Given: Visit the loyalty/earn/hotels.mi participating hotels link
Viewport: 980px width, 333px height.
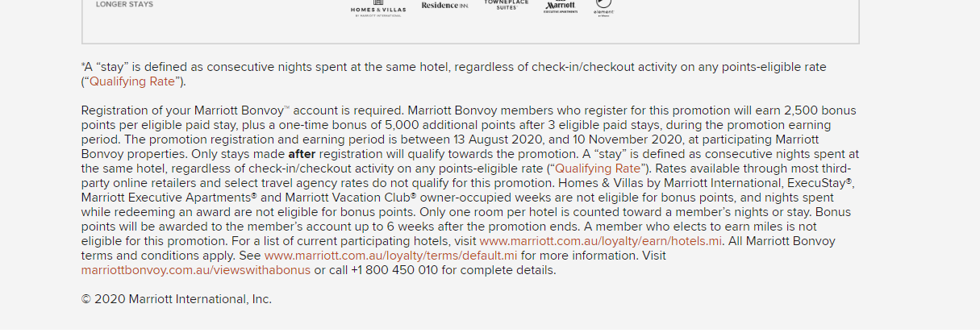Looking at the screenshot, I should point(601,241).
